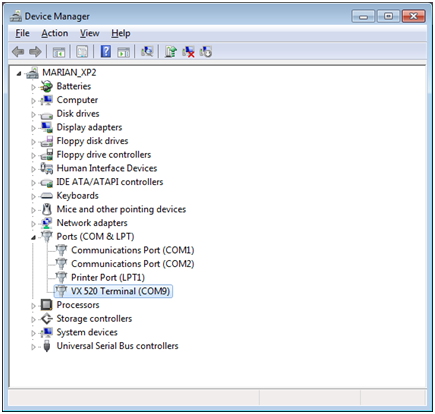Click the Back arrow toolbar icon
This screenshot has height=414, width=435.
coord(18,52)
